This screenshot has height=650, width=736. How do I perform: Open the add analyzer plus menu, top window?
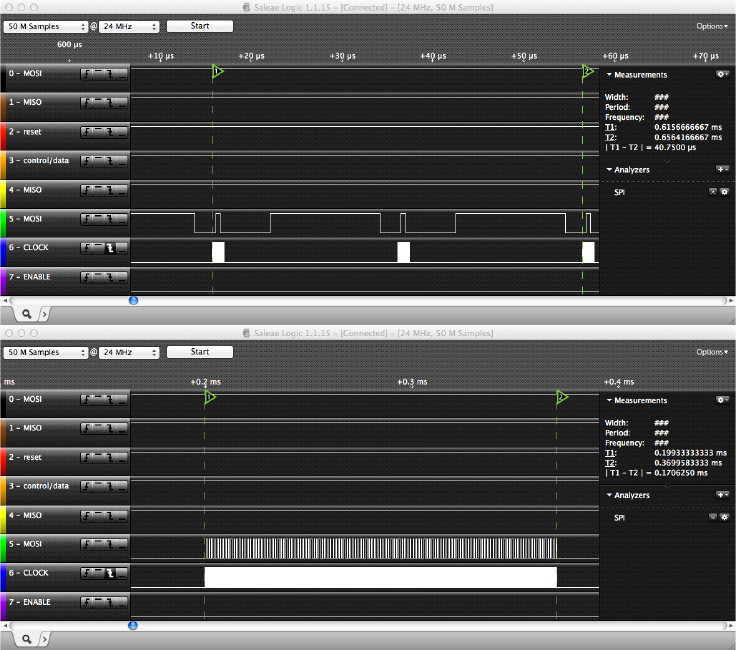(x=722, y=169)
